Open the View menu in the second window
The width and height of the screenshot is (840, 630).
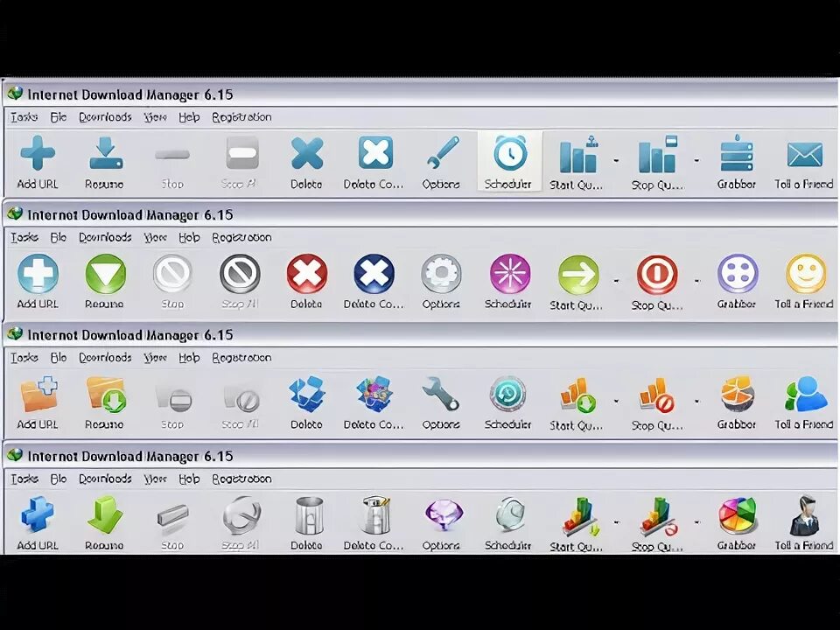pos(156,237)
